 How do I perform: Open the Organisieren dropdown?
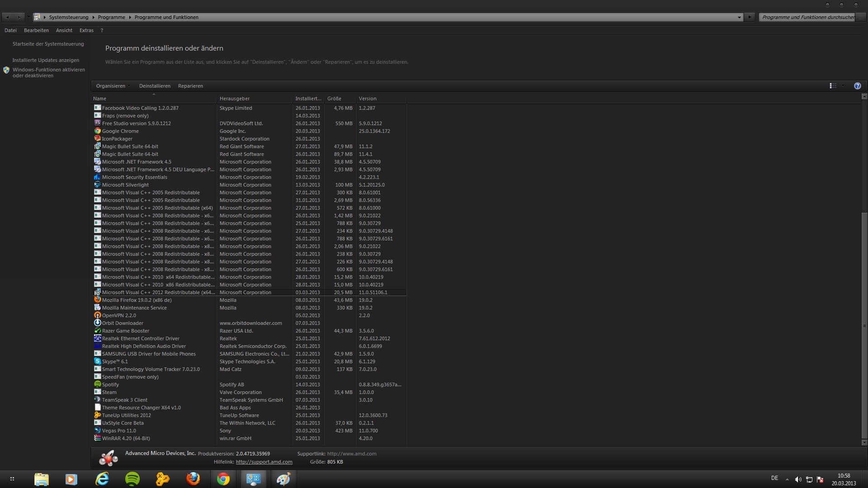pyautogui.click(x=113, y=86)
